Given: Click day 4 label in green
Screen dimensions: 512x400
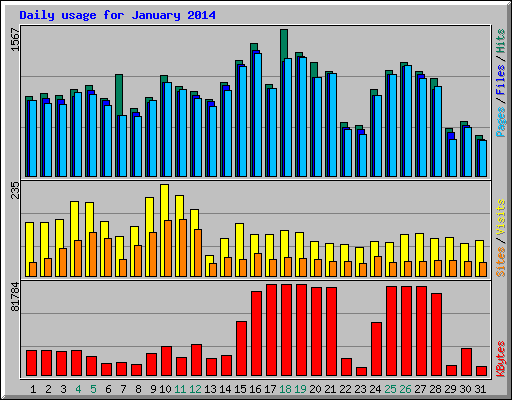Looking at the screenshot, I should (x=78, y=389).
